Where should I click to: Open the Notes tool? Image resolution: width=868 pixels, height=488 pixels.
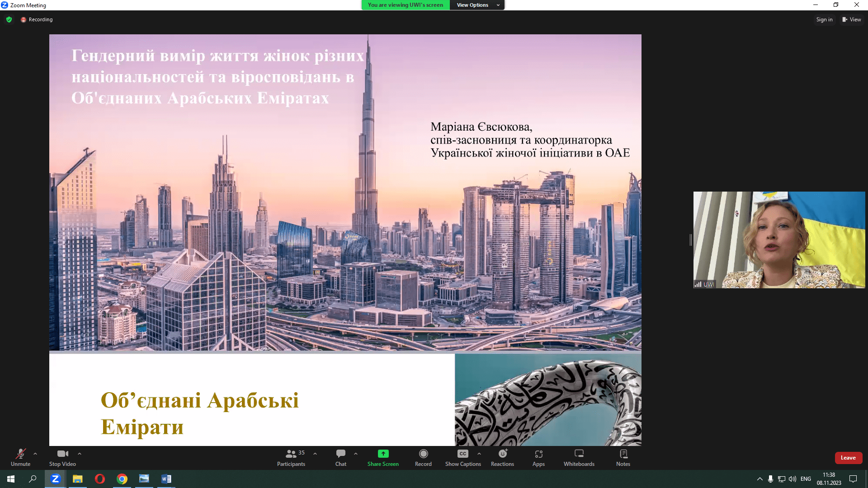coord(623,454)
